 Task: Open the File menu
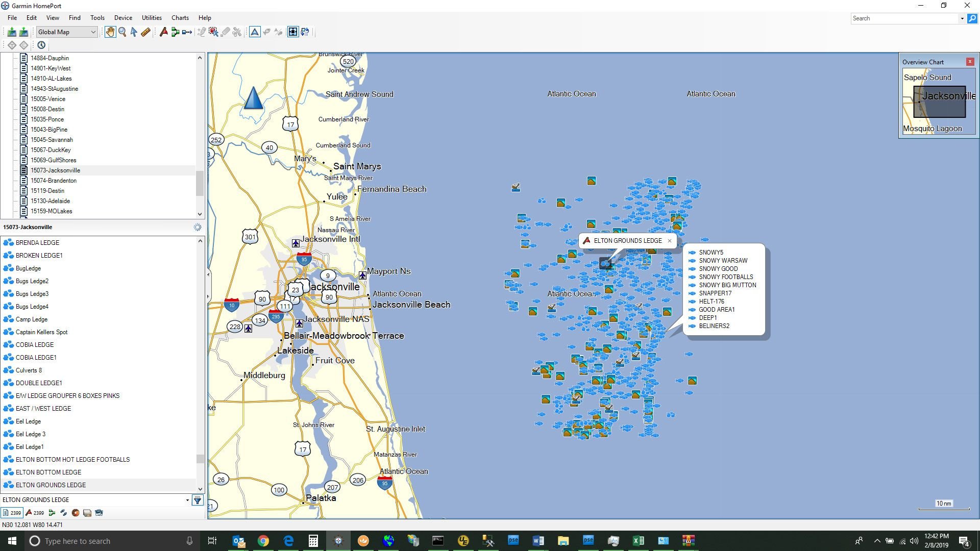pos(12,18)
